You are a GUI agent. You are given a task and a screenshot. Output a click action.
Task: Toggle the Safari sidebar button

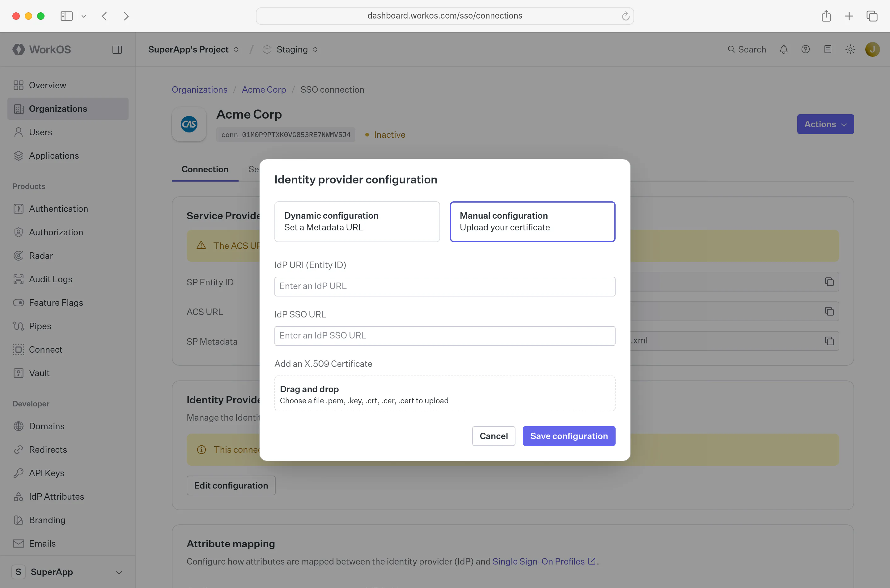point(66,16)
